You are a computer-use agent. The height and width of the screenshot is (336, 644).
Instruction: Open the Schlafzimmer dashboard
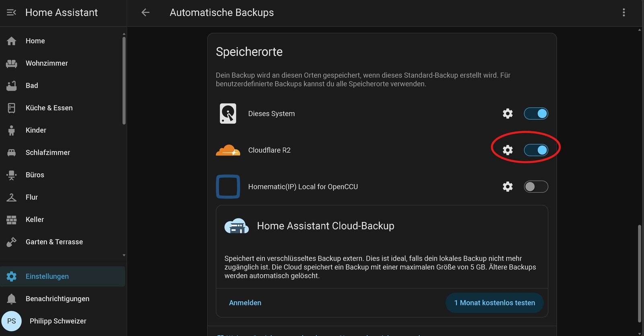coord(63,153)
